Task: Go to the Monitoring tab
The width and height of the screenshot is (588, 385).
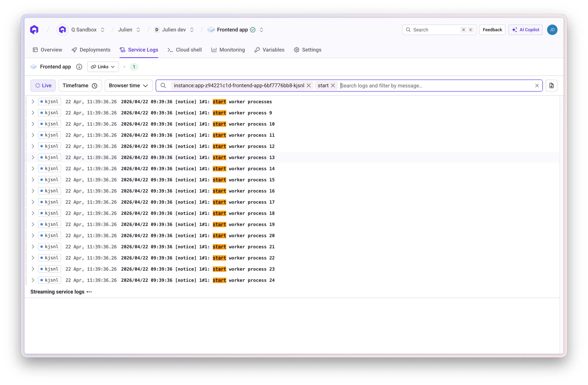Action: [x=228, y=50]
